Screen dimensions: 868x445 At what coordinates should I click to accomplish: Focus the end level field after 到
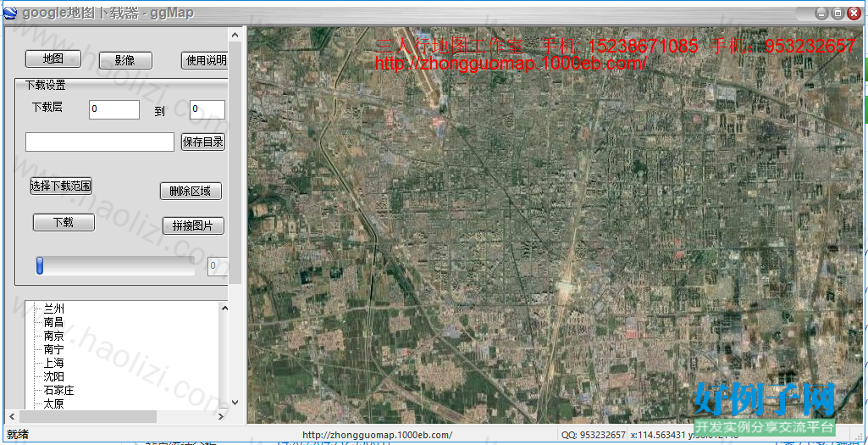pyautogui.click(x=207, y=109)
